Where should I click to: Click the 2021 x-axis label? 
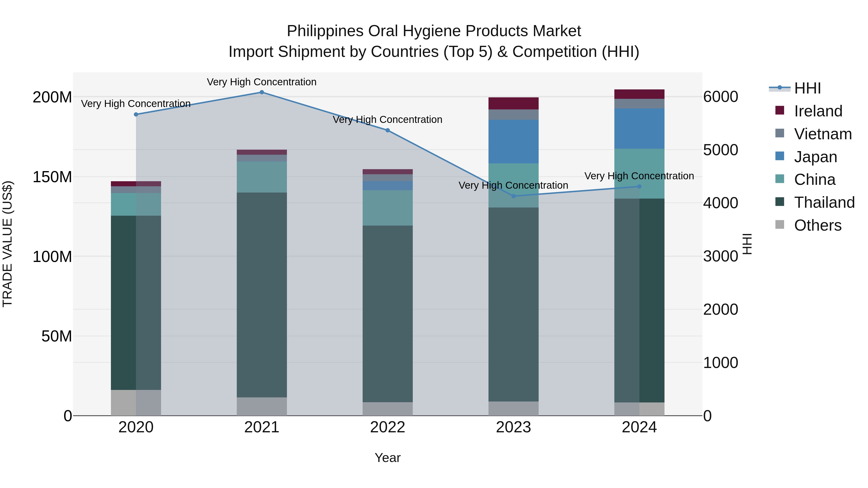pyautogui.click(x=262, y=427)
